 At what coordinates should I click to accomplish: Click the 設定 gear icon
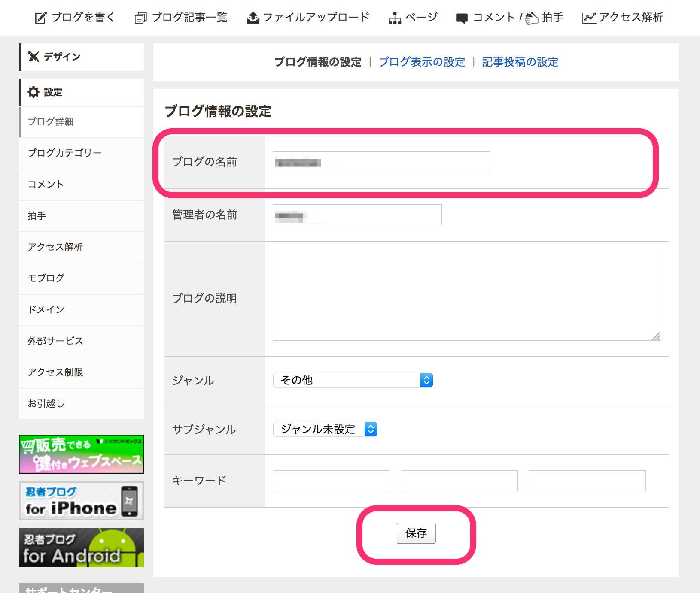(33, 92)
